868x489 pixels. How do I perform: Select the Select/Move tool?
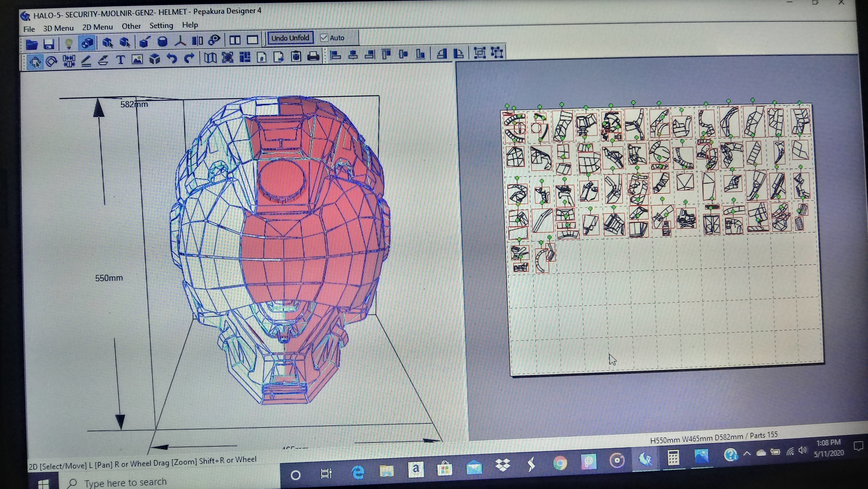point(35,62)
